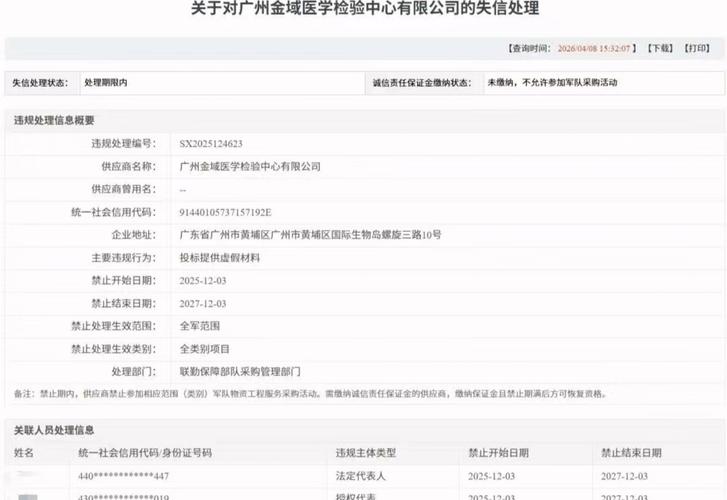Click the 全类别项目 category value
The height and width of the screenshot is (500, 727).
204,349
